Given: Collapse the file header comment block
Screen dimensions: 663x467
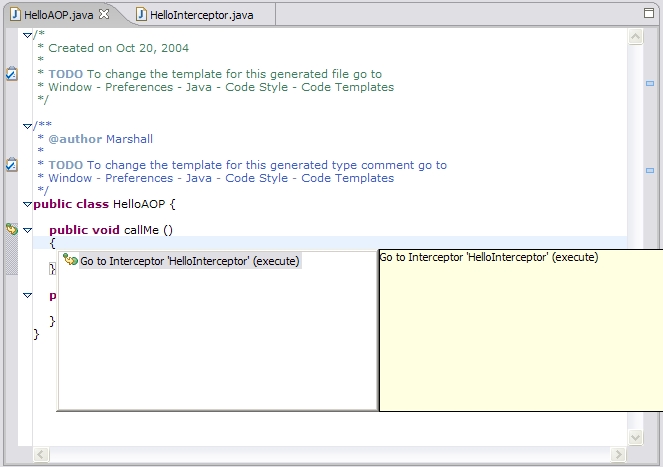Looking at the screenshot, I should click(x=28, y=35).
